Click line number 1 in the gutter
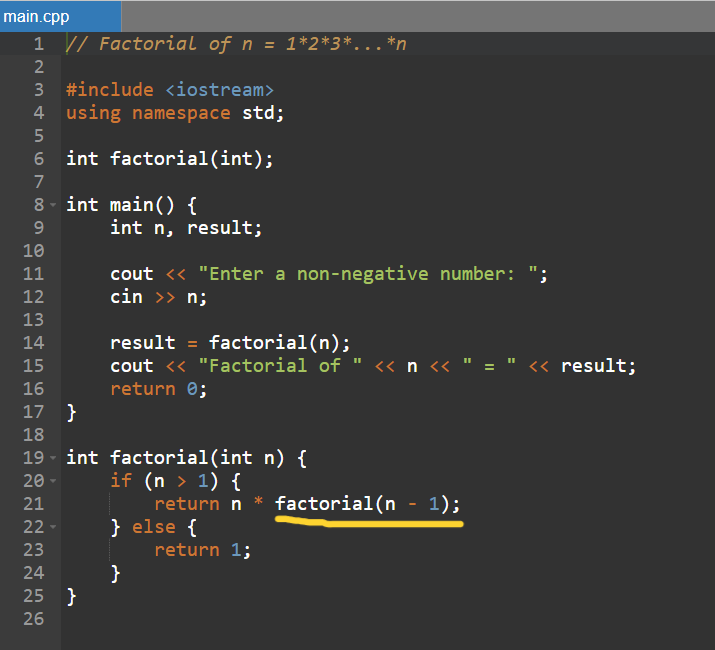This screenshot has width=715, height=650. coord(39,44)
